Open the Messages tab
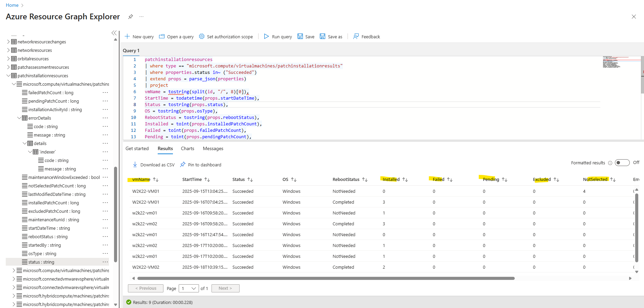644x308 pixels. 213,148
